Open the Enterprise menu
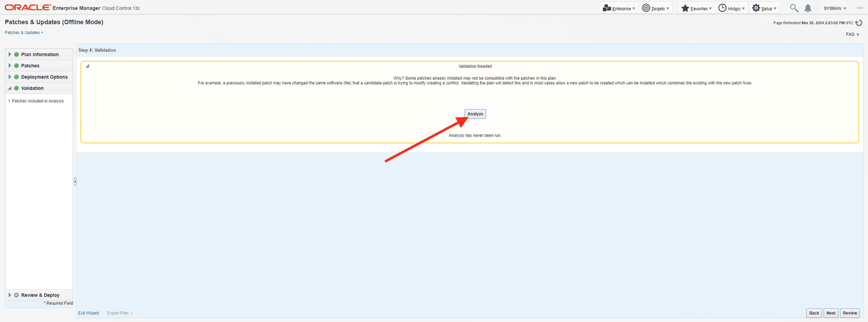This screenshot has width=868, height=322. click(x=618, y=8)
